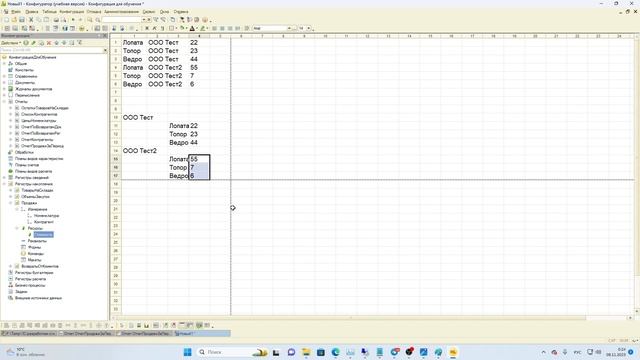Select Перечисления tree item
Image resolution: width=640 pixels, height=360 pixels.
(27, 95)
